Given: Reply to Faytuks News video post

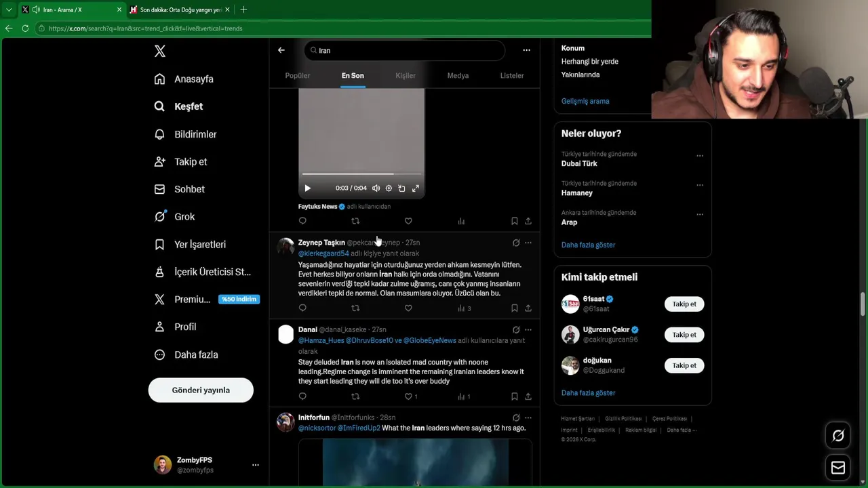Looking at the screenshot, I should pos(302,221).
